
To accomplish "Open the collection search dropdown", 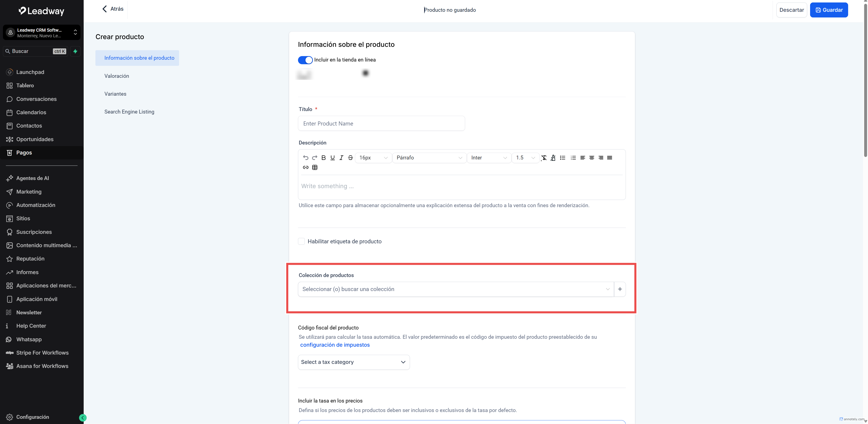I will [456, 289].
